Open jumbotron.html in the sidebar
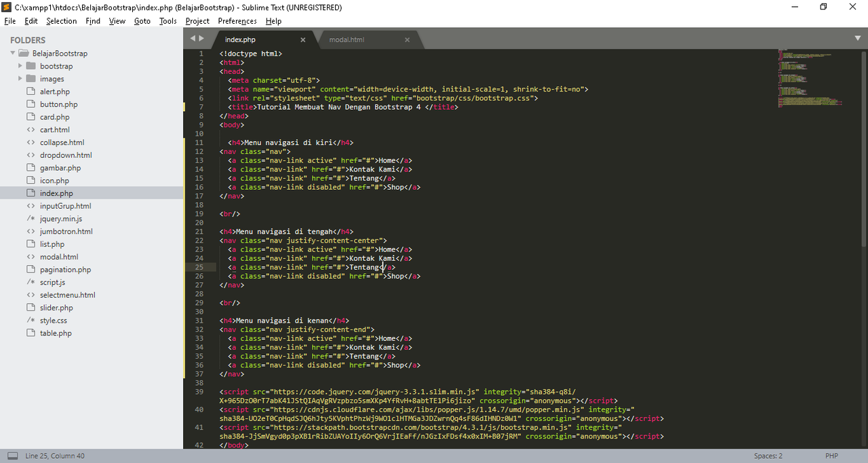The height and width of the screenshot is (463, 868). tap(66, 231)
